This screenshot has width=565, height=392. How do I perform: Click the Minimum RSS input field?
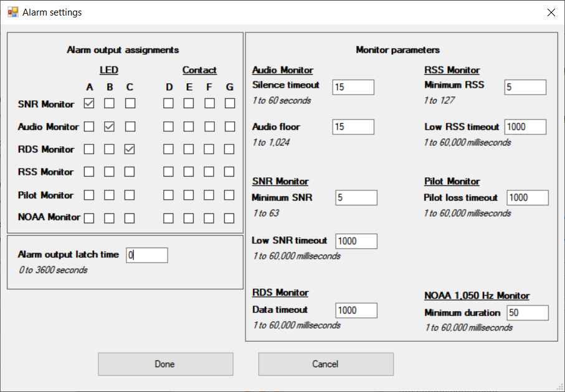525,87
